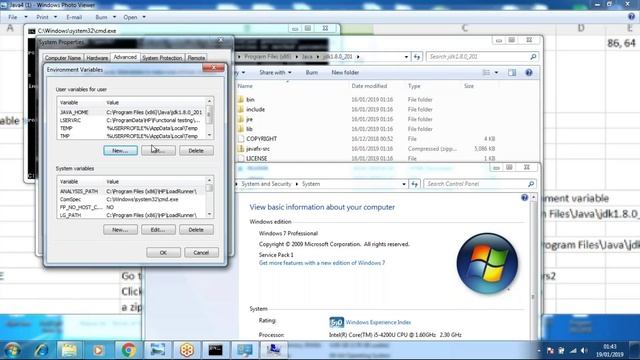Open Windows Explorer folder taskbar icon
This screenshot has width=640, height=360.
(x=69, y=350)
